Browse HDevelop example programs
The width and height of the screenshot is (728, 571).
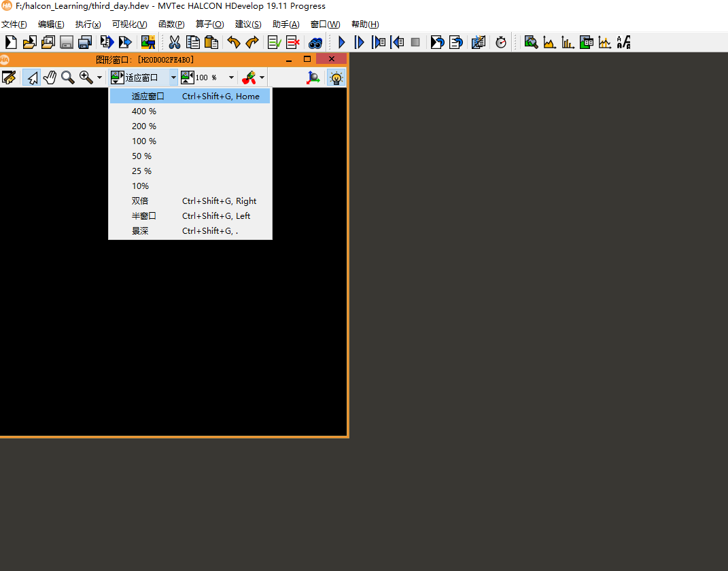pos(48,42)
